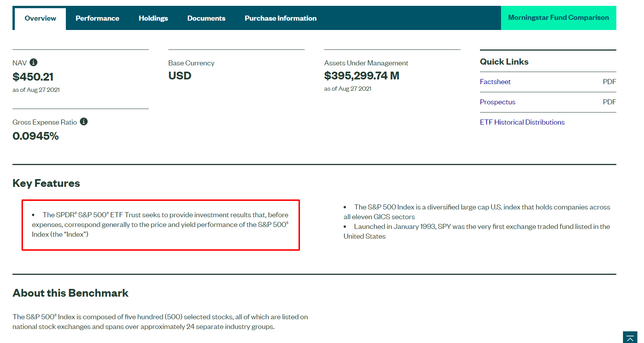Click the About this Benchmark heading
This screenshot has height=343, width=644.
coord(71,293)
